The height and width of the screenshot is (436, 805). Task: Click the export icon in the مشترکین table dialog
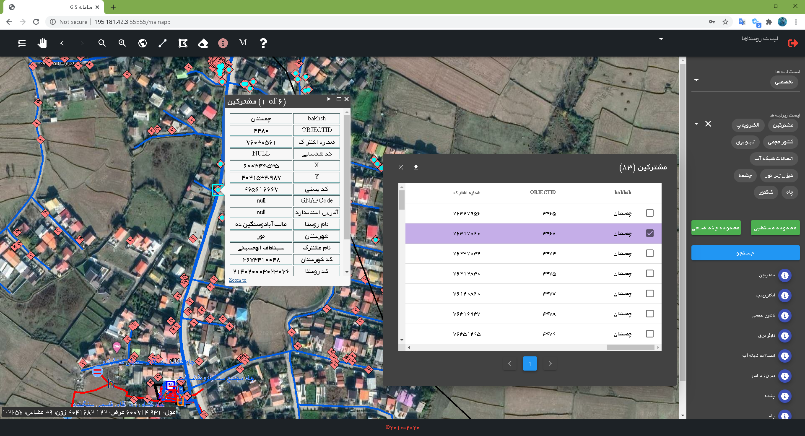pyautogui.click(x=416, y=167)
